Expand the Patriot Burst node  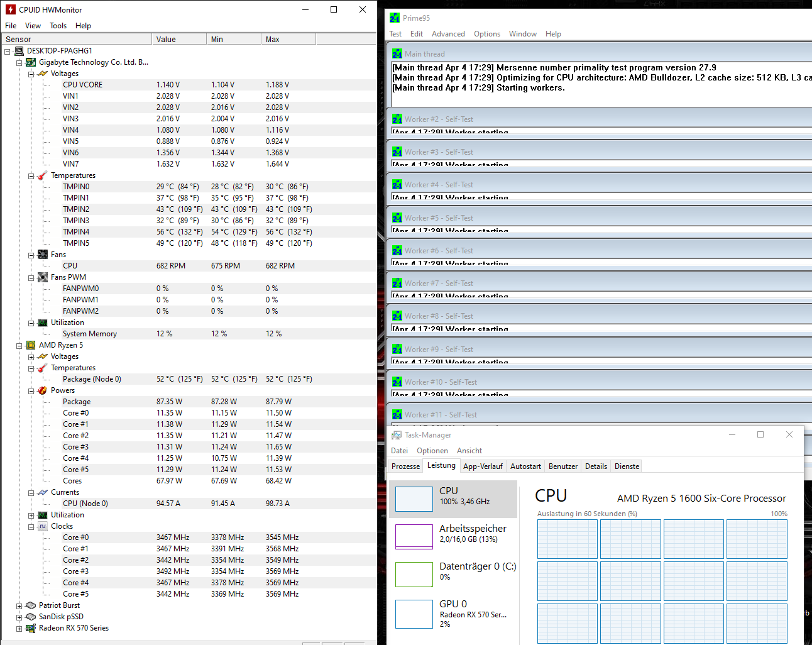coord(19,605)
